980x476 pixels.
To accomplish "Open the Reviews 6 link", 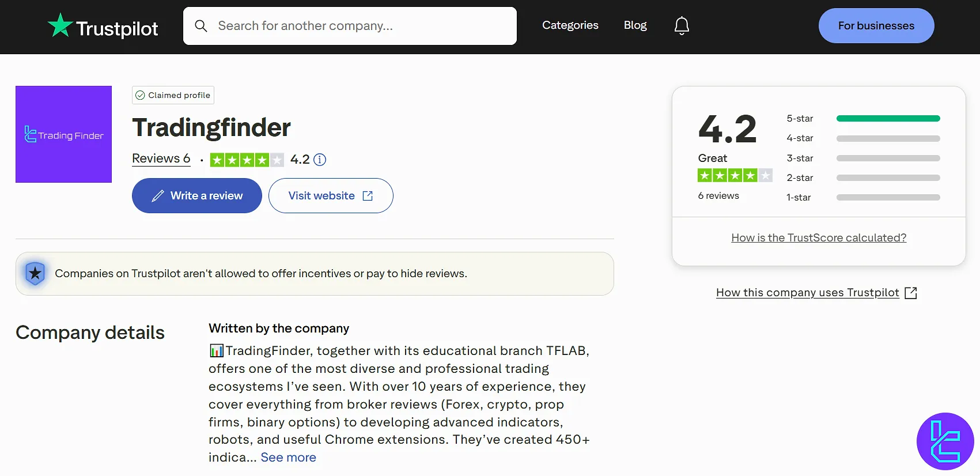I will [x=161, y=158].
